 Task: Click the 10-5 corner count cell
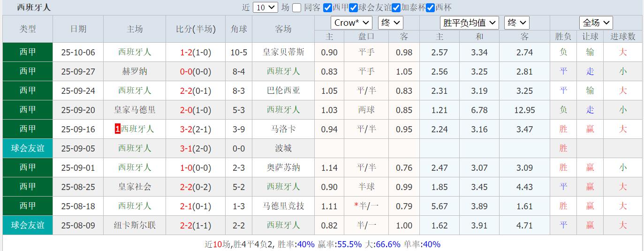pos(239,52)
